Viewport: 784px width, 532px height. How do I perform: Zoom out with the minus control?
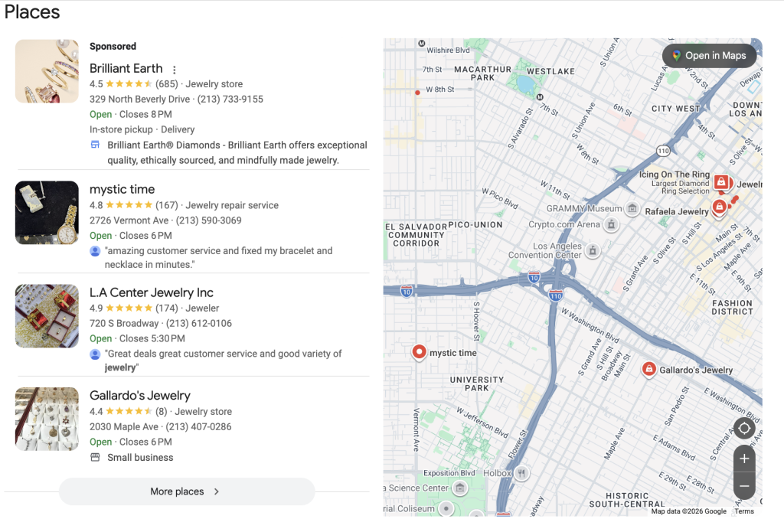[x=744, y=486]
